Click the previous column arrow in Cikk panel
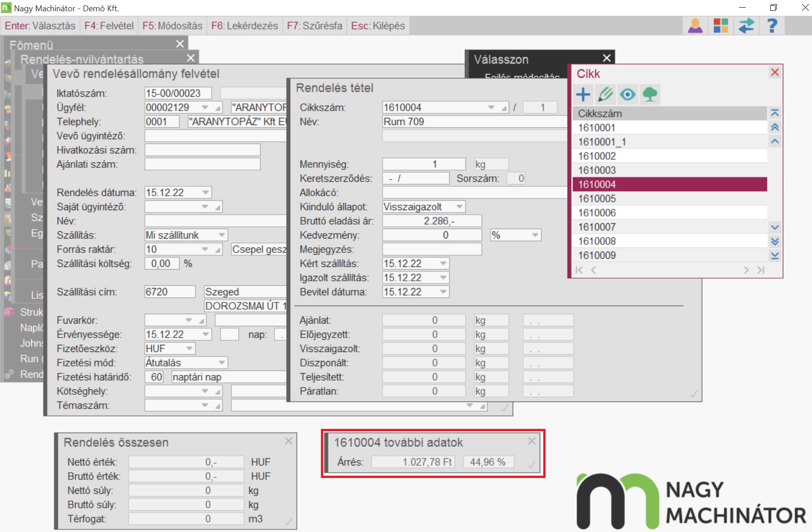812x532 pixels. [x=594, y=270]
